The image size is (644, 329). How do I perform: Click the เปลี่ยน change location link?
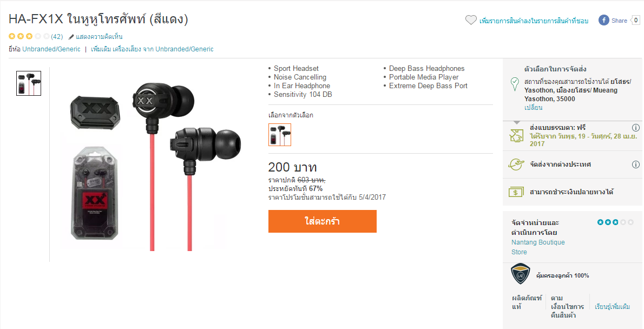point(533,108)
